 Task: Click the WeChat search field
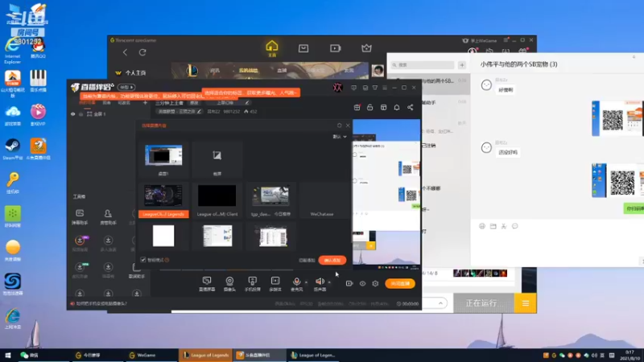422,65
